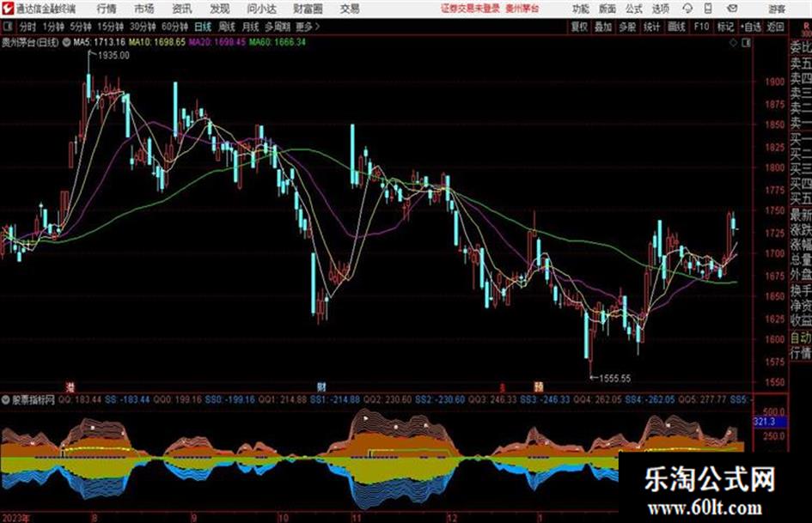The height and width of the screenshot is (523, 812).
Task: Expand the main chart indicator dropdown next to 贵州茅台(日线)
Action: pos(66,42)
